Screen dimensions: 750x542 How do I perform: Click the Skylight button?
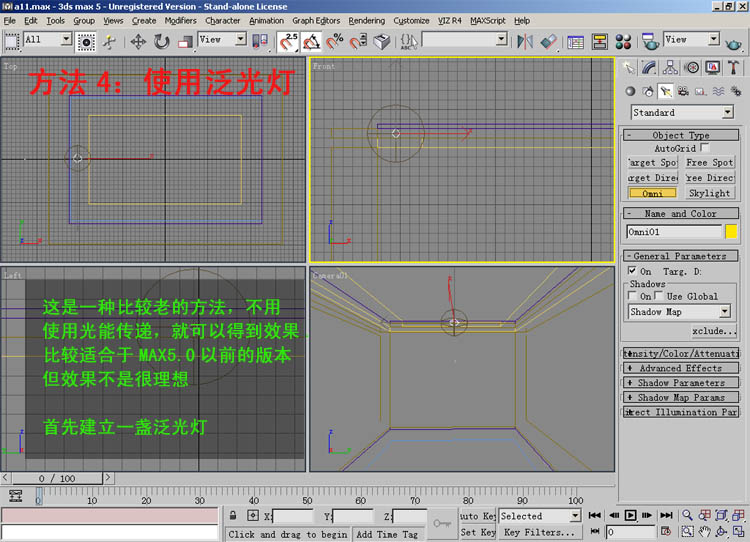(709, 193)
